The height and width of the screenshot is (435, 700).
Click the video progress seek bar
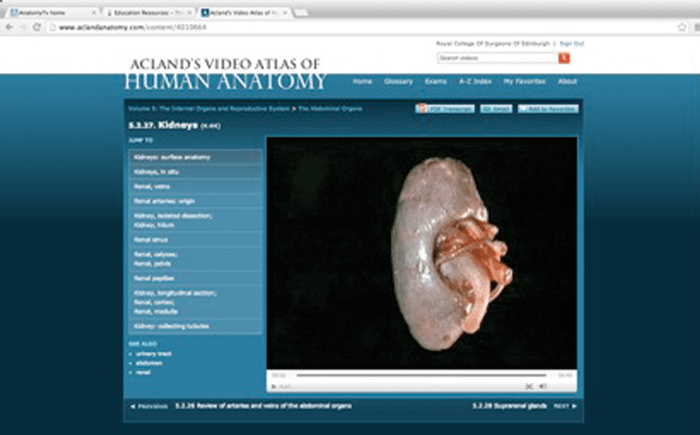(x=420, y=375)
